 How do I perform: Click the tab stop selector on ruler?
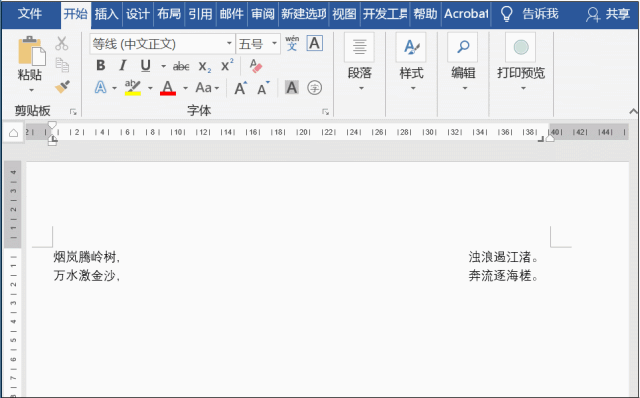coord(13,133)
